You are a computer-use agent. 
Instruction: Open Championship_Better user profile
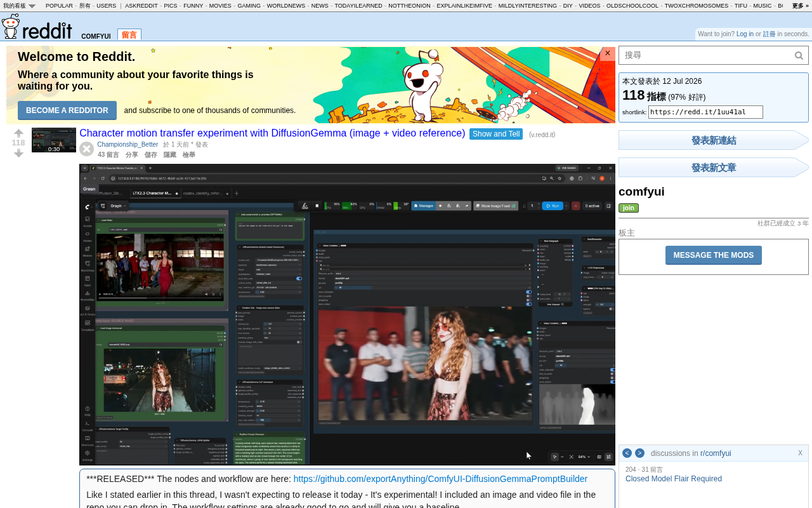click(128, 145)
